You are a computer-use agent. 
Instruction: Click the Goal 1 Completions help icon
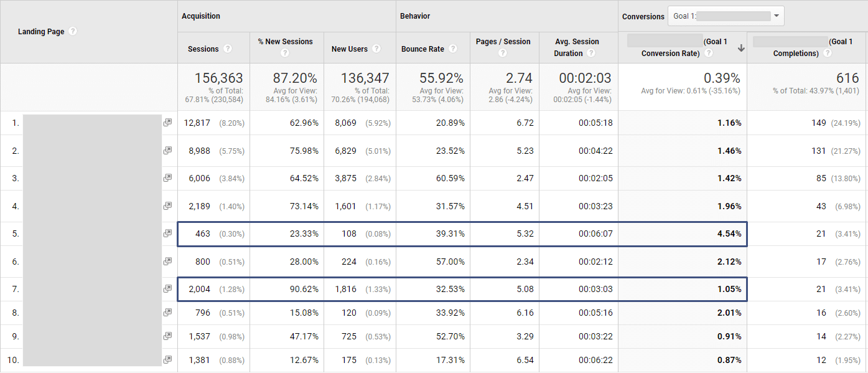pyautogui.click(x=827, y=53)
